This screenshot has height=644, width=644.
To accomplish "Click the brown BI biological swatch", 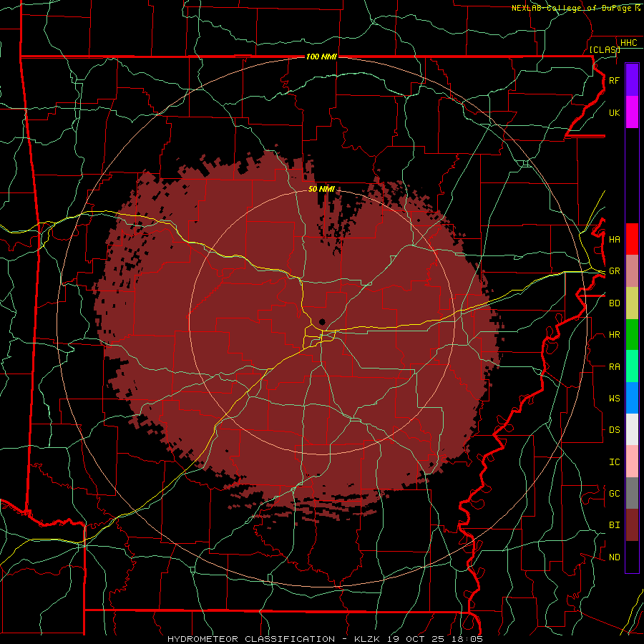I will (x=632, y=525).
